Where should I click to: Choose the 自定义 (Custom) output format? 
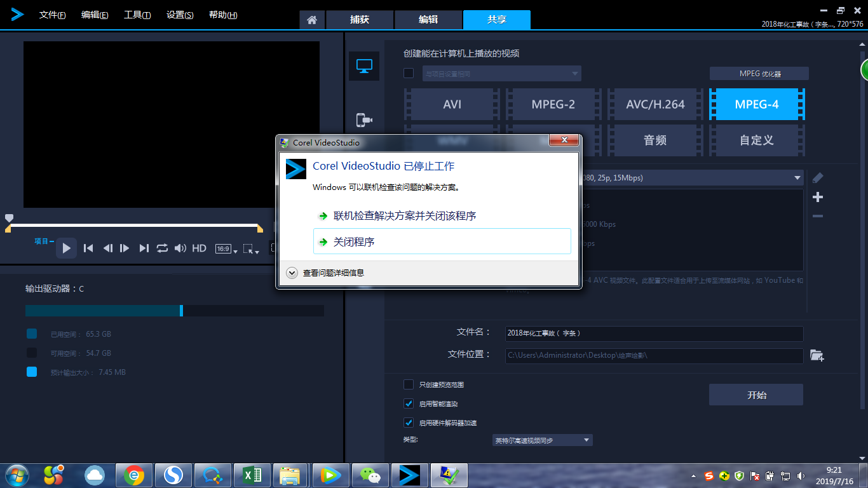pyautogui.click(x=757, y=140)
